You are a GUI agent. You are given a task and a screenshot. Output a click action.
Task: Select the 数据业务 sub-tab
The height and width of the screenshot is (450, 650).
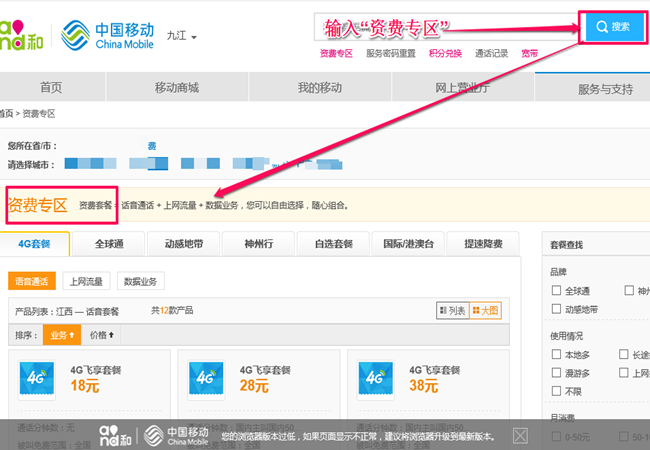point(141,281)
